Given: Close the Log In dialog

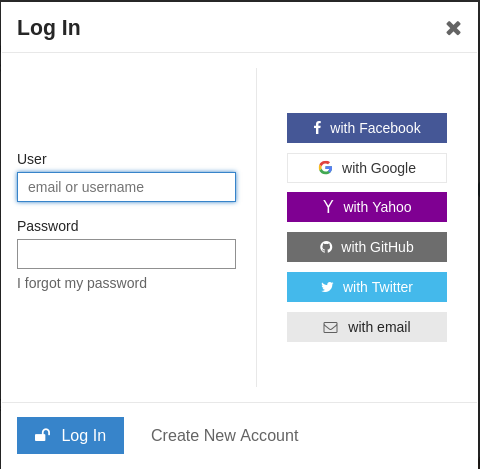Looking at the screenshot, I should 453,28.
